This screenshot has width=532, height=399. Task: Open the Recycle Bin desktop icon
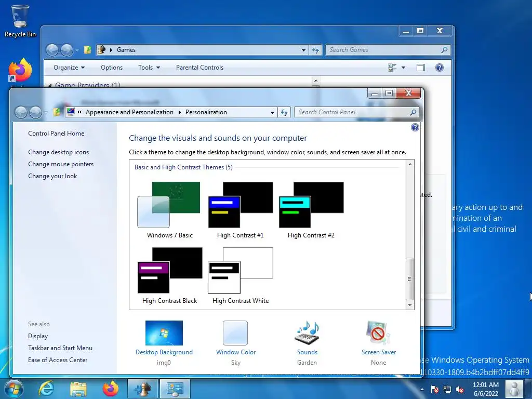coord(20,21)
